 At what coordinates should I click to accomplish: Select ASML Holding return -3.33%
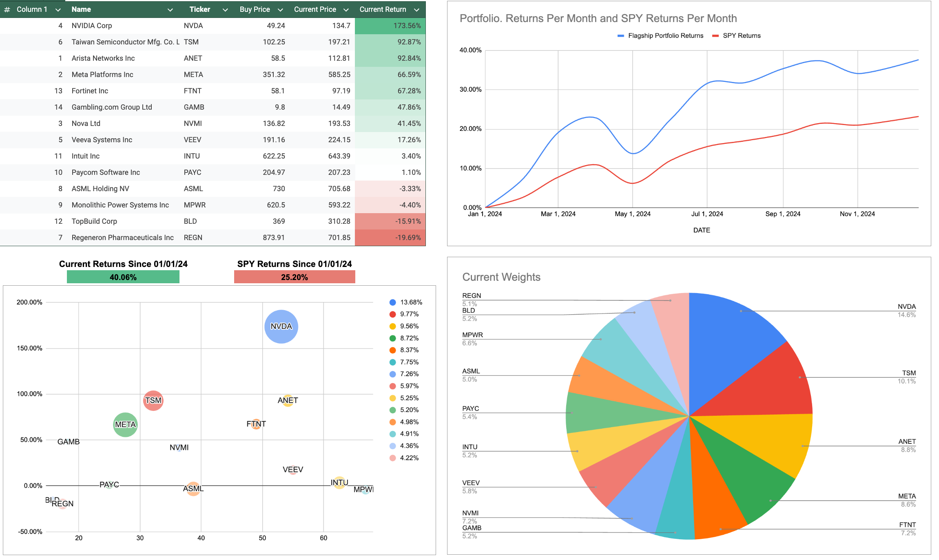tap(390, 189)
